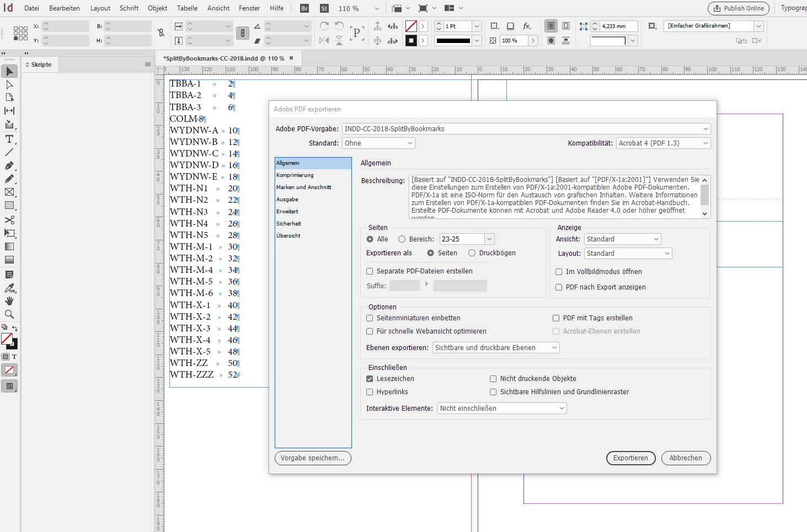
Task: Uncheck the Lesezeichen checkbox
Action: [370, 379]
